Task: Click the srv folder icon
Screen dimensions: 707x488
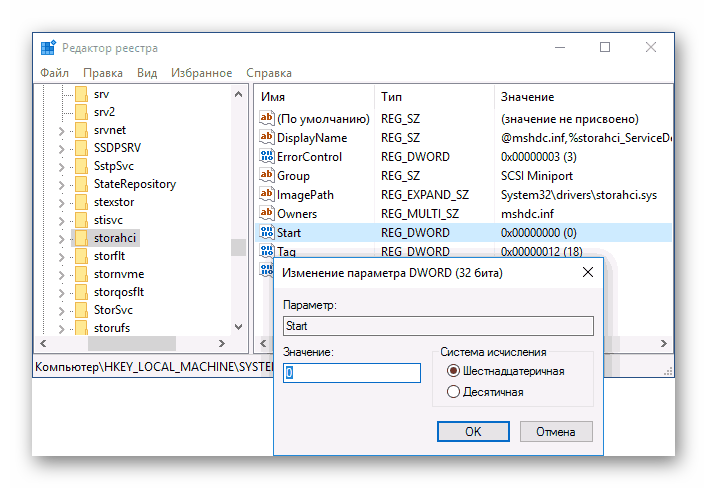Action: (82, 94)
